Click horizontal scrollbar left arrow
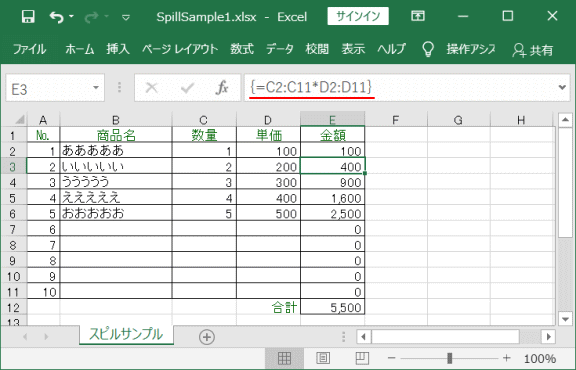The width and height of the screenshot is (576, 370). pyautogui.click(x=364, y=337)
